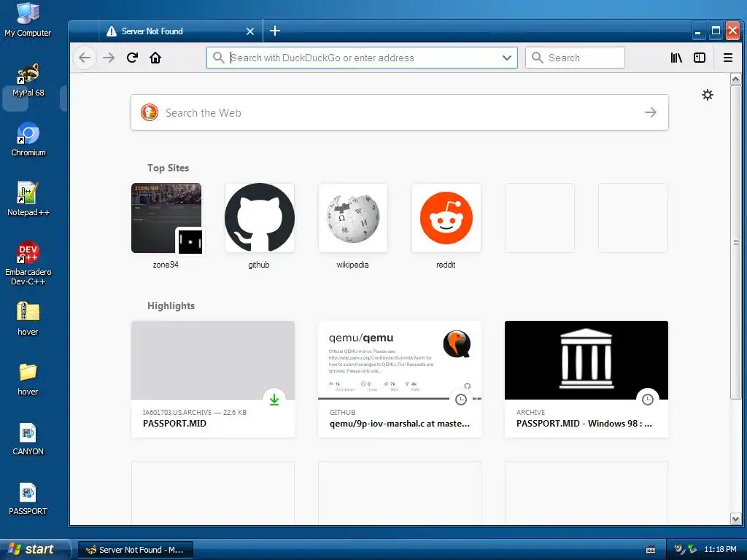Screen dimensions: 747x560
Task: Click the magnifier icon in address bar
Action: pyautogui.click(x=218, y=58)
